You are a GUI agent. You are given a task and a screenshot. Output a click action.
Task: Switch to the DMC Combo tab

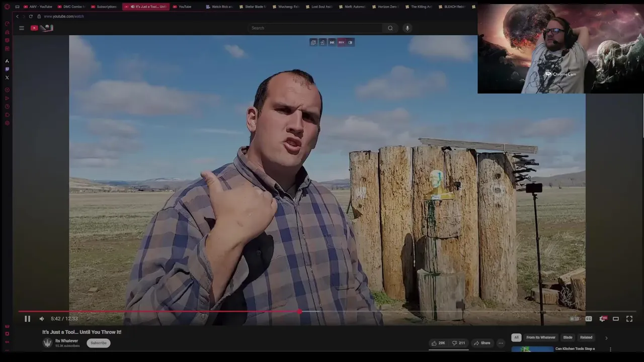pos(71,7)
